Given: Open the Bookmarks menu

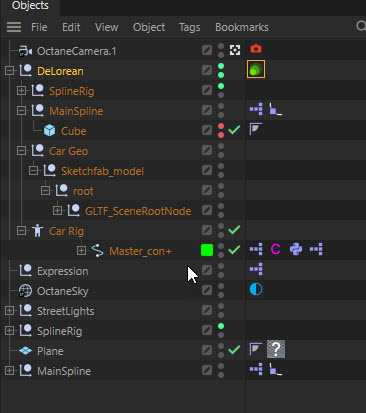Looking at the screenshot, I should 242,27.
